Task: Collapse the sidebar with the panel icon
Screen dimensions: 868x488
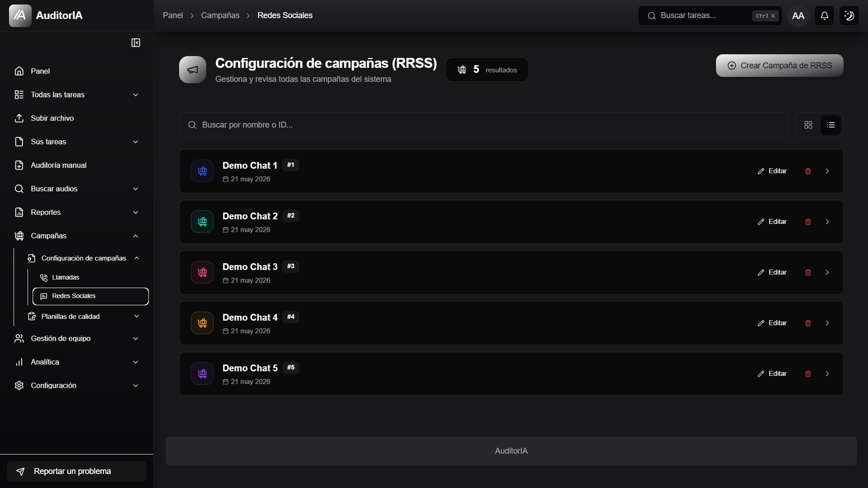Action: (x=136, y=43)
